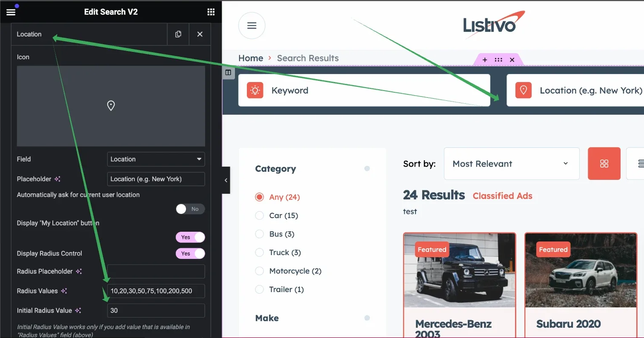Open the Field dropdown set to Location

(156, 159)
